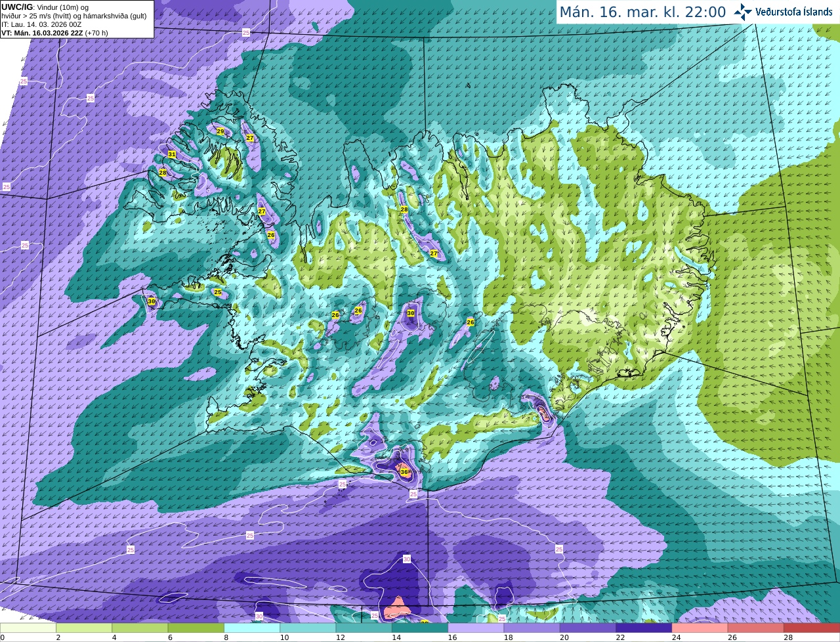Pick the 12–14 m/s teal legend swatch
Screen dimensions: 840x642
[364, 628]
